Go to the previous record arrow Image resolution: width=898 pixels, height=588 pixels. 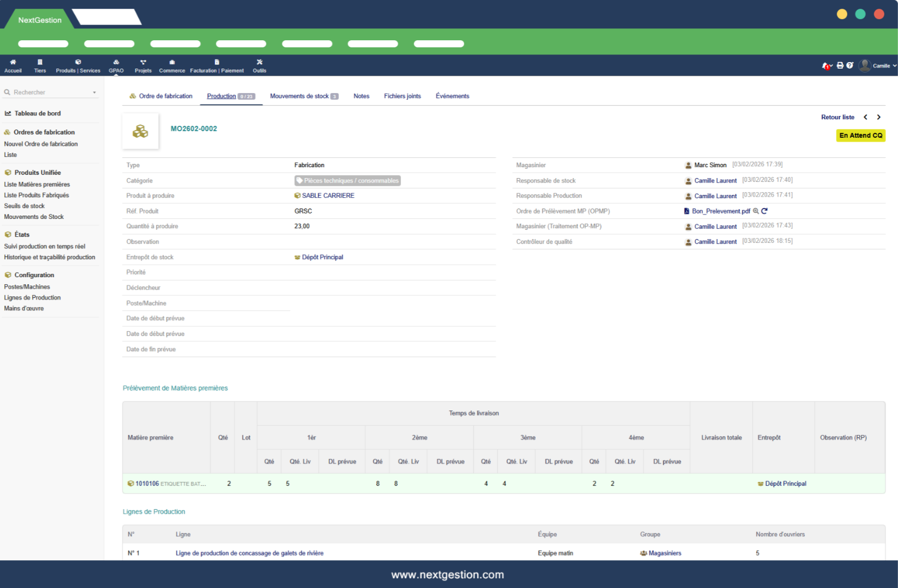tap(865, 117)
